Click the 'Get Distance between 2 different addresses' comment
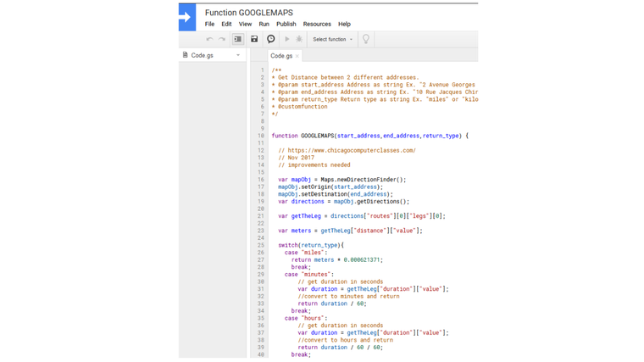644x362 pixels. pyautogui.click(x=345, y=77)
